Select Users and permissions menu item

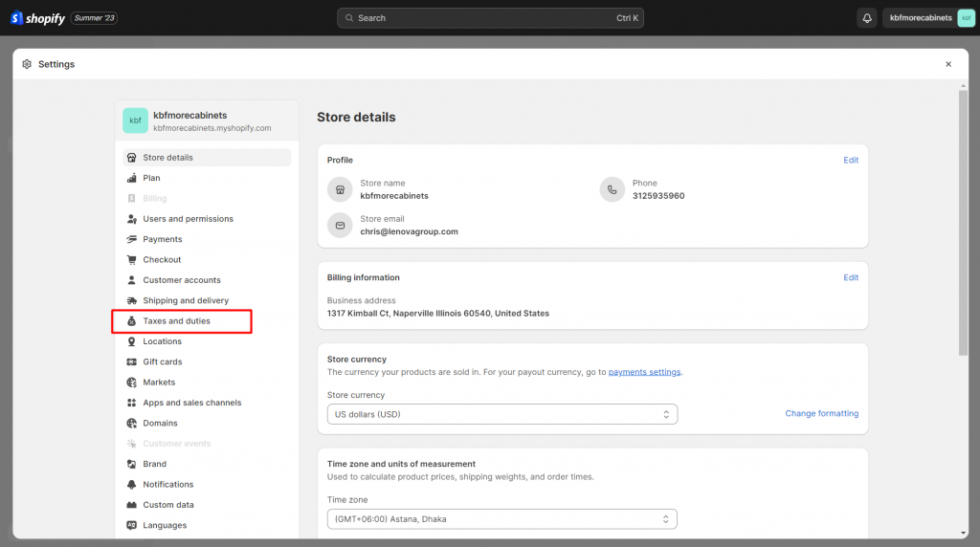(188, 219)
